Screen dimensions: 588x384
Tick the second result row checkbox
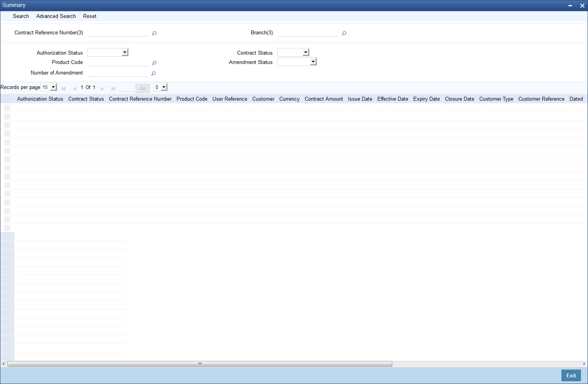pyautogui.click(x=7, y=116)
